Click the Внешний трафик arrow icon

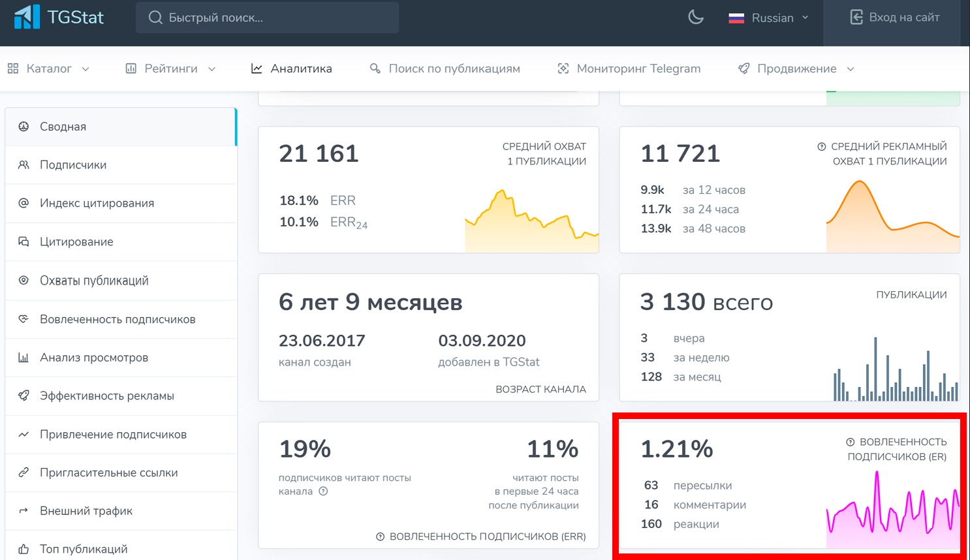[23, 511]
